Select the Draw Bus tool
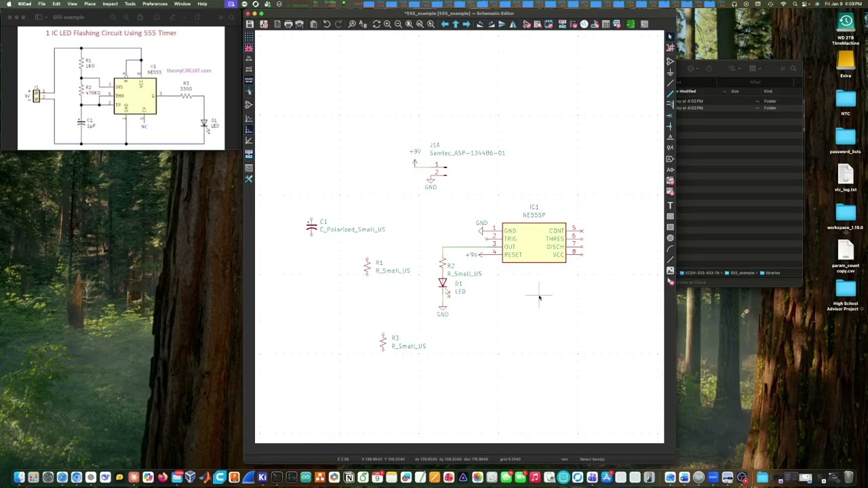The height and width of the screenshot is (488, 868). tap(670, 94)
